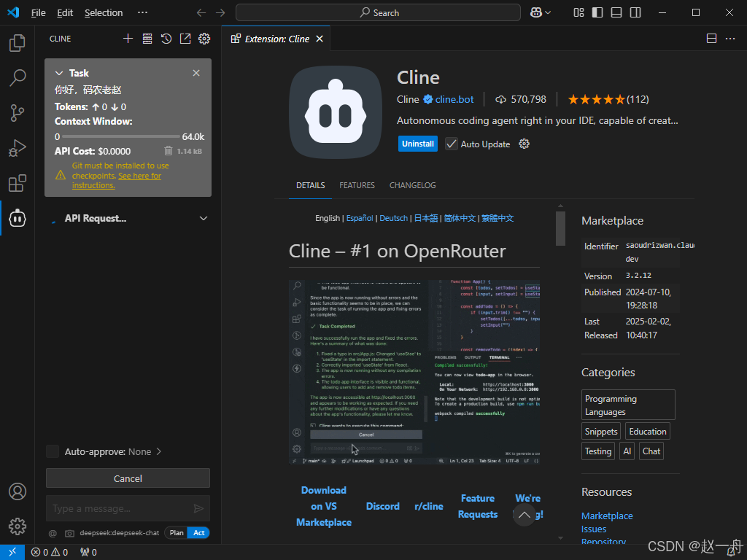Switch to the CHANGELOG tab
The image size is (747, 560).
413,185
